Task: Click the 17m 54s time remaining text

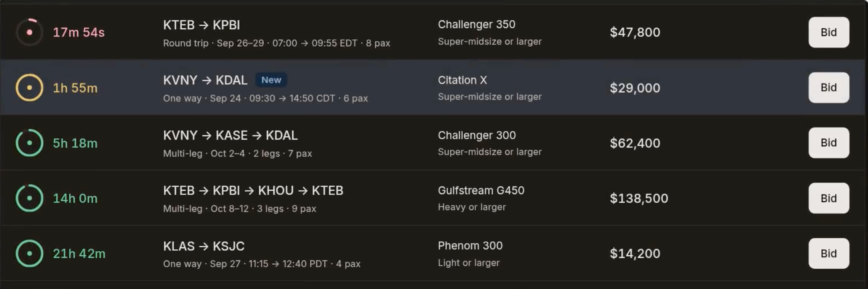Action: pyautogui.click(x=79, y=32)
